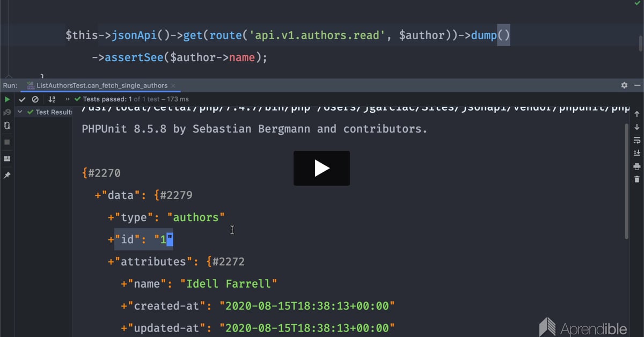The height and width of the screenshot is (337, 644).
Task: Clear all console output trash icon
Action: point(637,179)
